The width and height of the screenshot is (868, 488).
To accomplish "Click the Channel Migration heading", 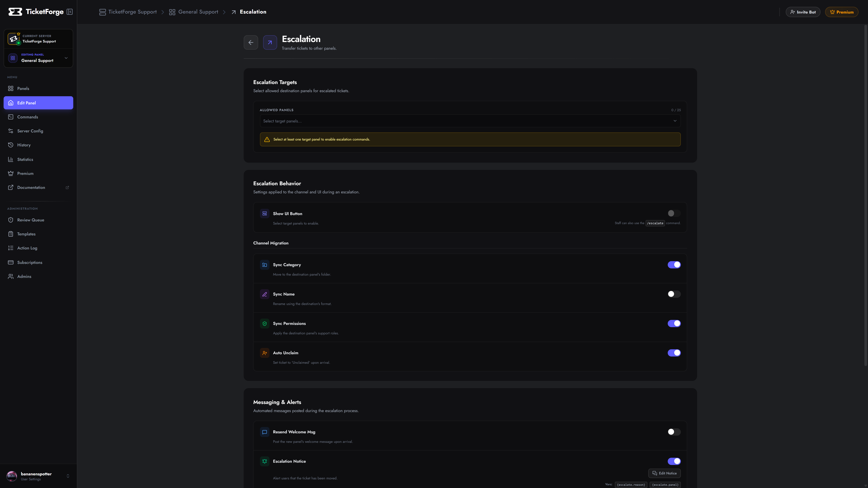I will (271, 243).
